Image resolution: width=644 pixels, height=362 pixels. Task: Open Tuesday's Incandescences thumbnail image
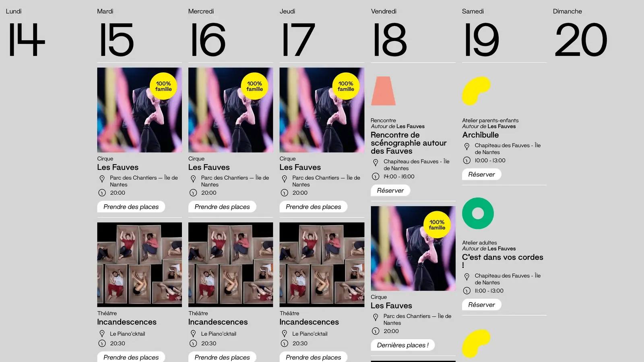coord(139,265)
